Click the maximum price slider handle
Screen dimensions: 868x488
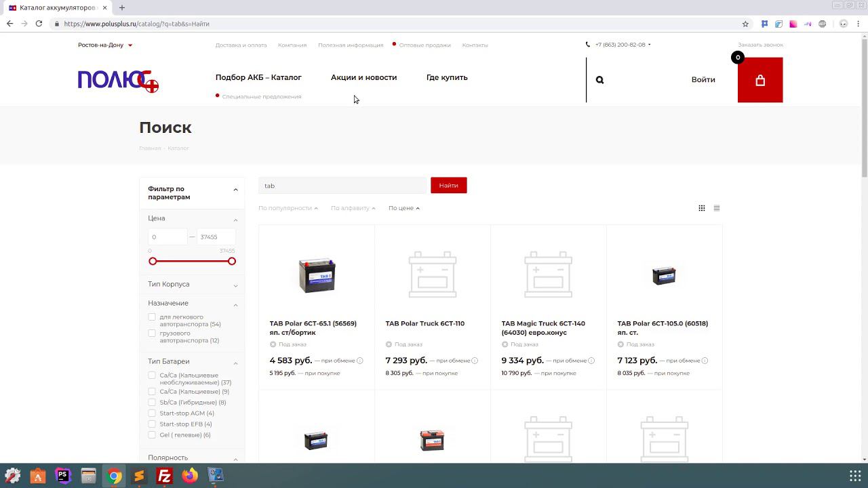coord(232,262)
